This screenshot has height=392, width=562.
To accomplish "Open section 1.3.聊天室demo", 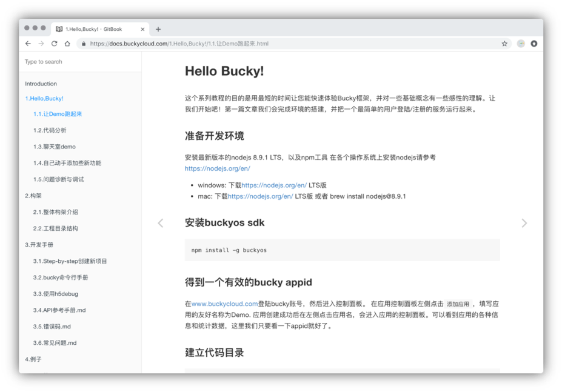I will [x=54, y=147].
